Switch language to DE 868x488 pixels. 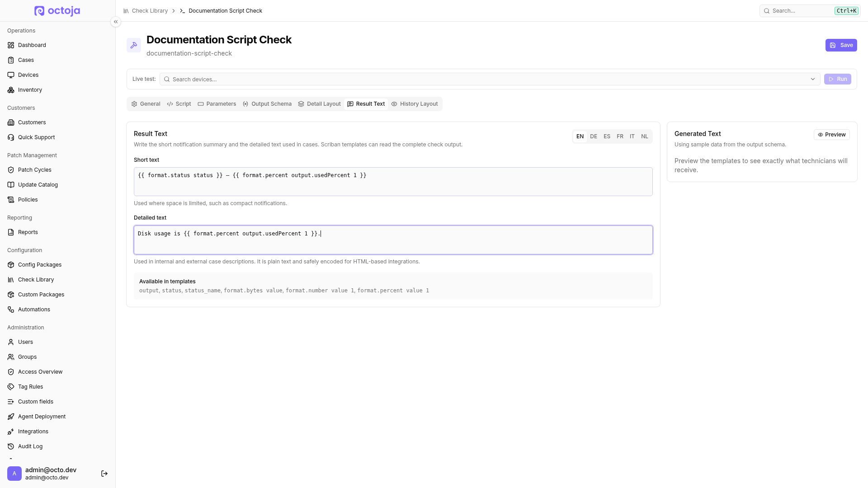pyautogui.click(x=594, y=136)
